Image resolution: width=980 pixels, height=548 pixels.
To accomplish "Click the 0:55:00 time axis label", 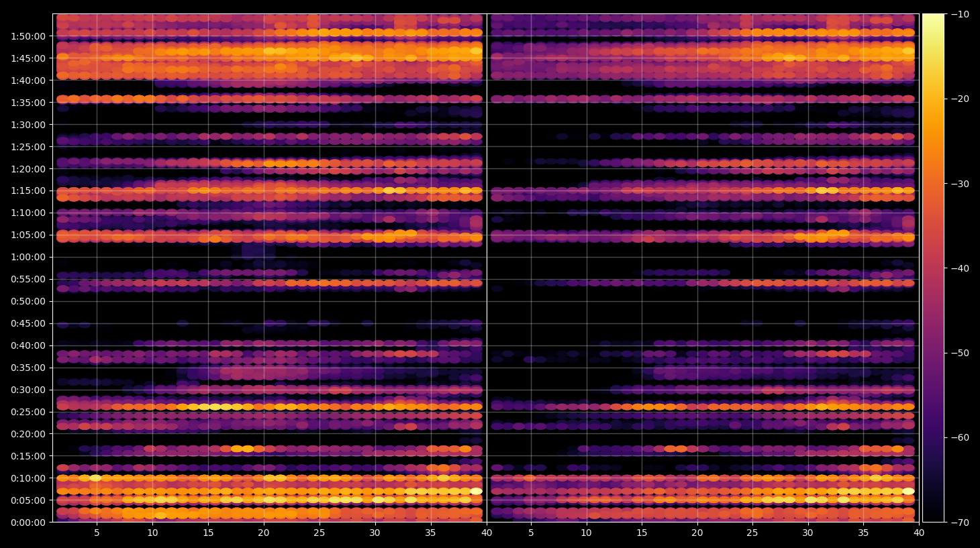I will click(28, 279).
